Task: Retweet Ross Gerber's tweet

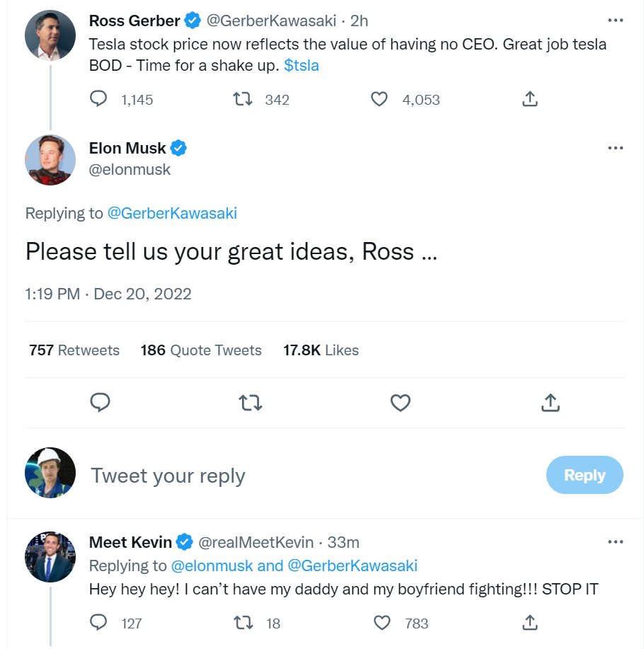Action: pyautogui.click(x=244, y=99)
